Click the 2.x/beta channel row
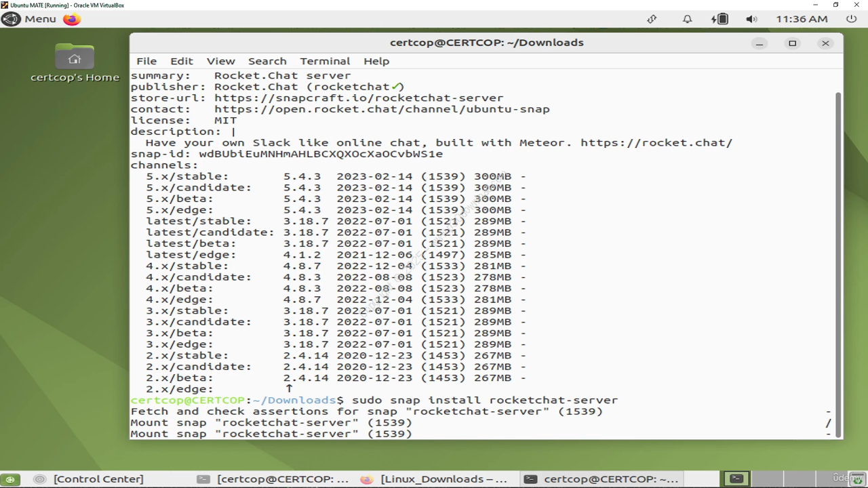Screen dimensions: 868x488 (336, 378)
